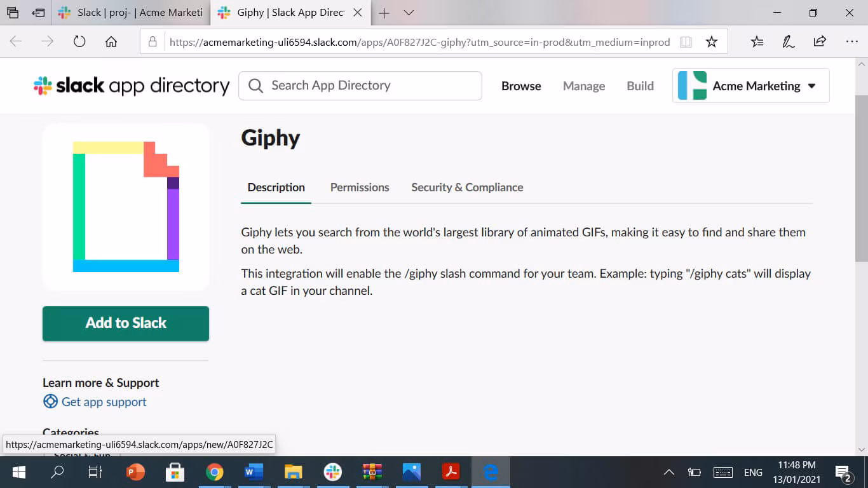The image size is (868, 488).
Task: Click Build in the top navigation
Action: pyautogui.click(x=641, y=86)
